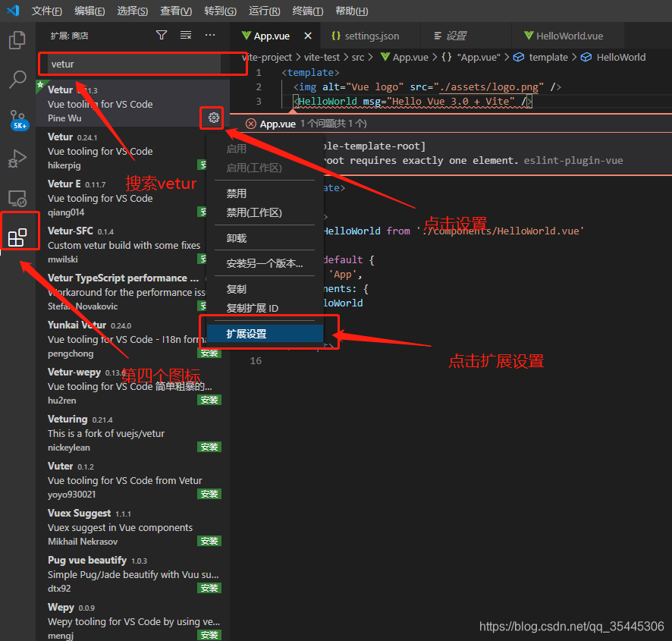Open the Explorer view in activity bar
Viewport: 672px width, 641px height.
17,40
